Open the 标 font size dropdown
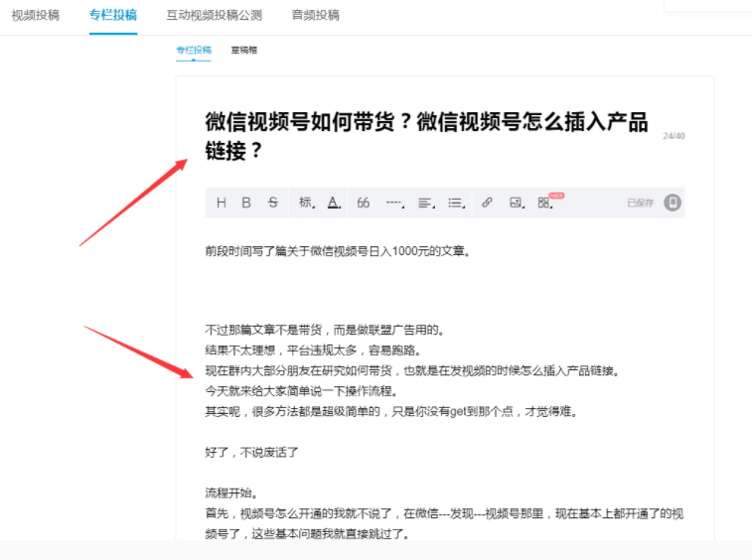 coord(307,203)
